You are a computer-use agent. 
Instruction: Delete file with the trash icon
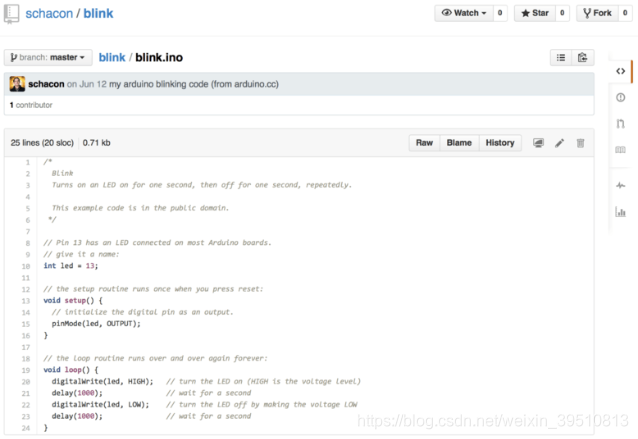tap(581, 143)
